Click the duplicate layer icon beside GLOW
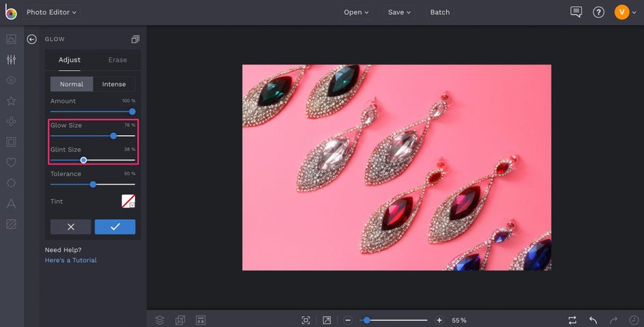The width and height of the screenshot is (644, 327). pos(135,39)
